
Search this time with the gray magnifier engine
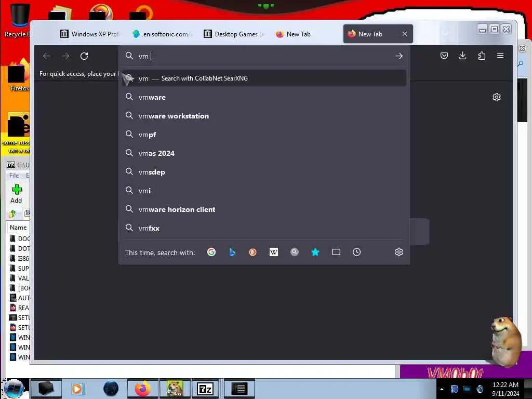(295, 252)
